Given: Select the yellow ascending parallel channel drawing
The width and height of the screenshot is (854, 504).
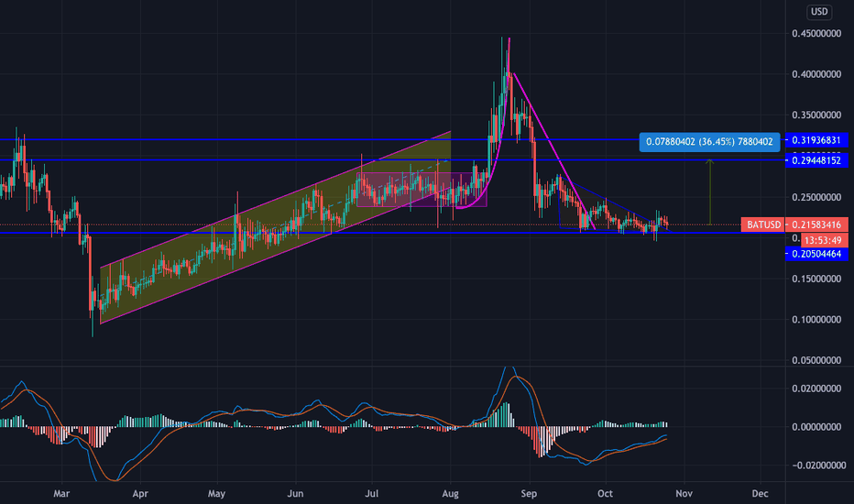Looking at the screenshot, I should [275, 226].
